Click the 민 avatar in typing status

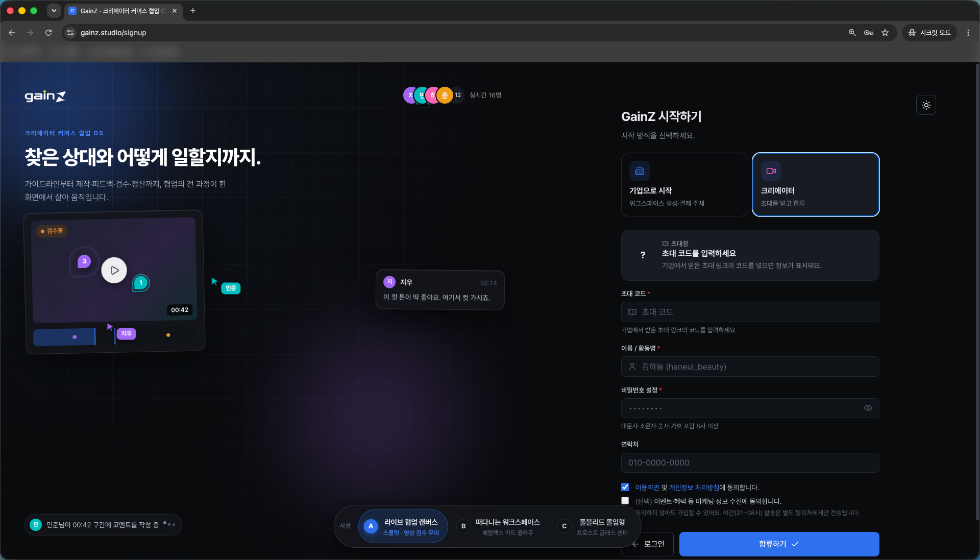(36, 524)
